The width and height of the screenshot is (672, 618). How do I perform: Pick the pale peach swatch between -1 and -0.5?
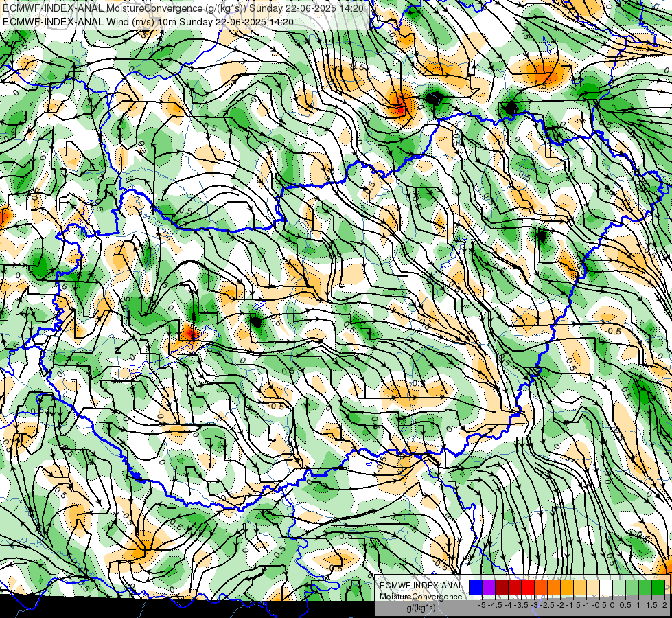tap(593, 588)
